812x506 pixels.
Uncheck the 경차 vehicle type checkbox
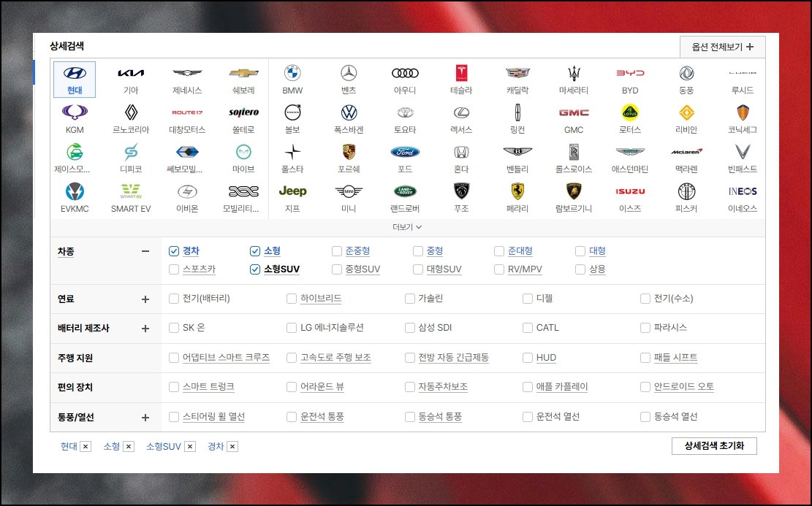pos(174,251)
